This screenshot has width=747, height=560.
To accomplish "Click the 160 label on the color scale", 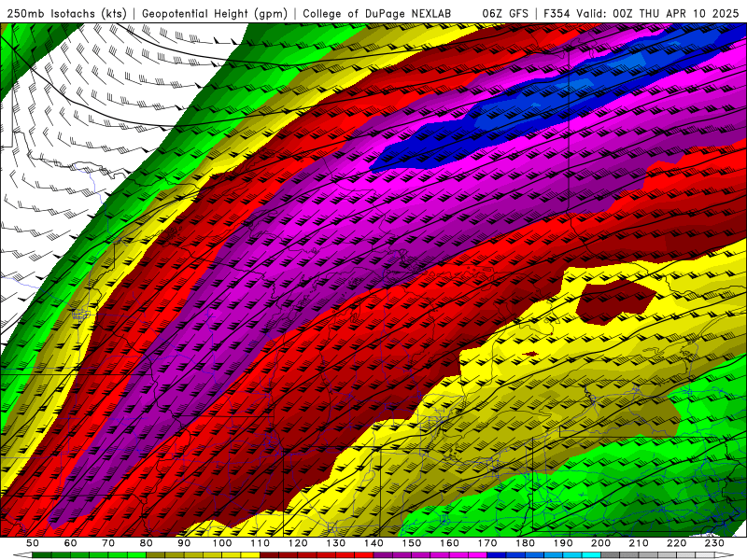I will [x=449, y=543].
